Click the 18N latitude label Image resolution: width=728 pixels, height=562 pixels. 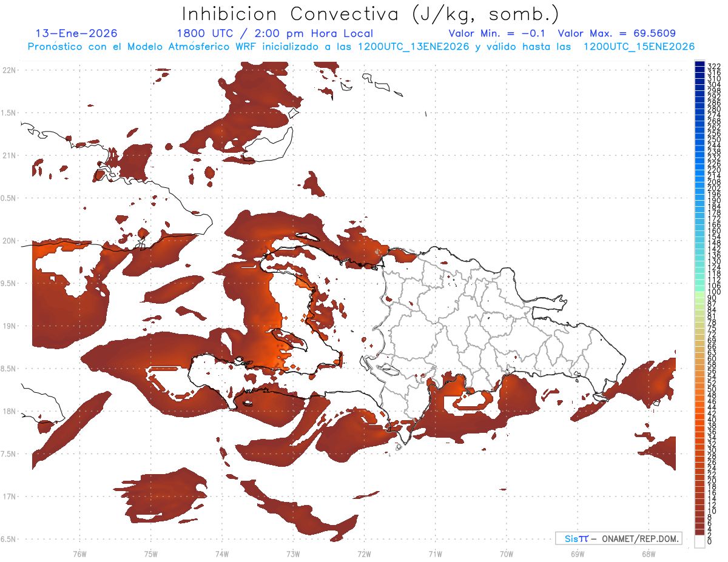coord(10,411)
